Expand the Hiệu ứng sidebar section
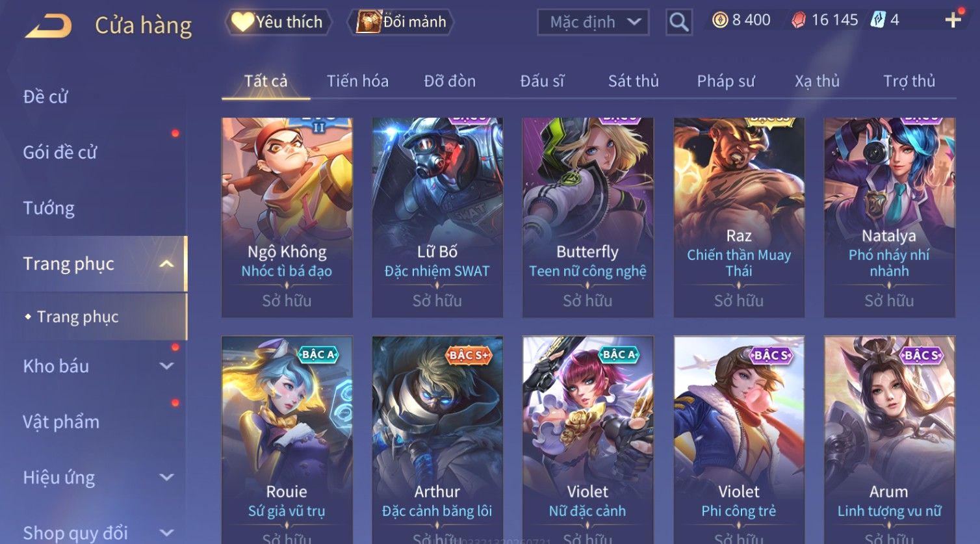The image size is (980, 544). [166, 478]
